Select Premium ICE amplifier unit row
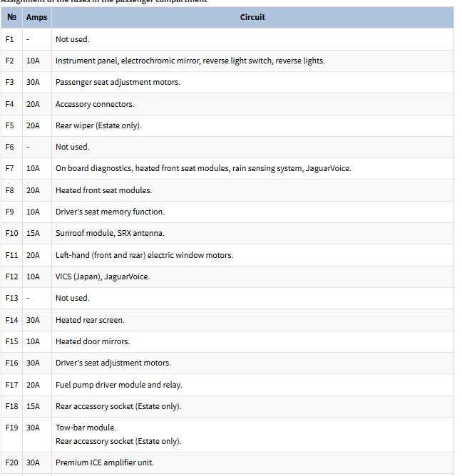This screenshot has width=462, height=476. point(105,463)
